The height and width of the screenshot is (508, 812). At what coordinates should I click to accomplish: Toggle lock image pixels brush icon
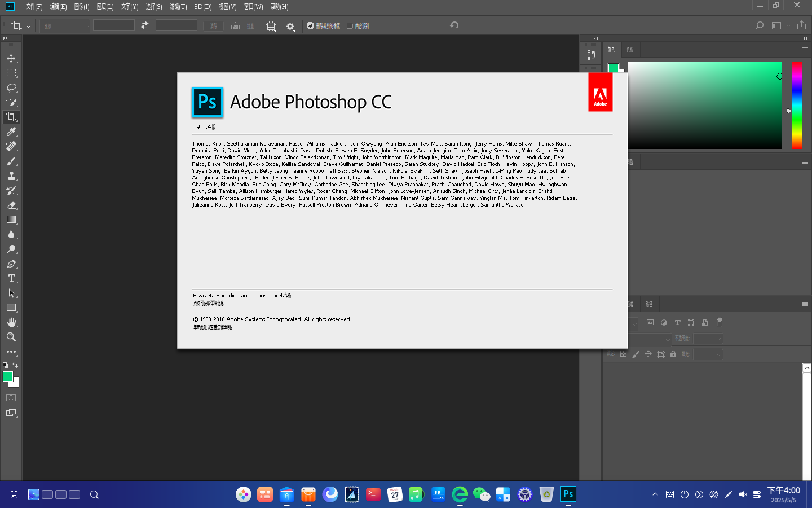click(x=636, y=354)
